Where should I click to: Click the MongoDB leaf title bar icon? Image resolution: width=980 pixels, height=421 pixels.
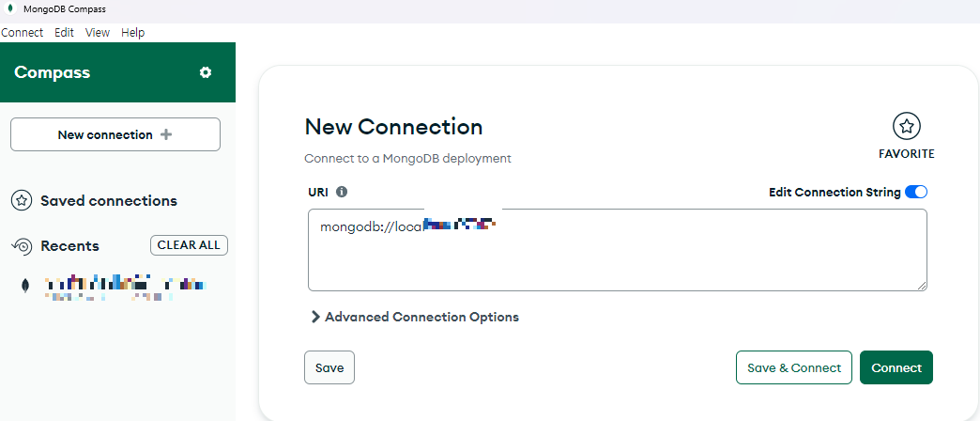coord(8,9)
